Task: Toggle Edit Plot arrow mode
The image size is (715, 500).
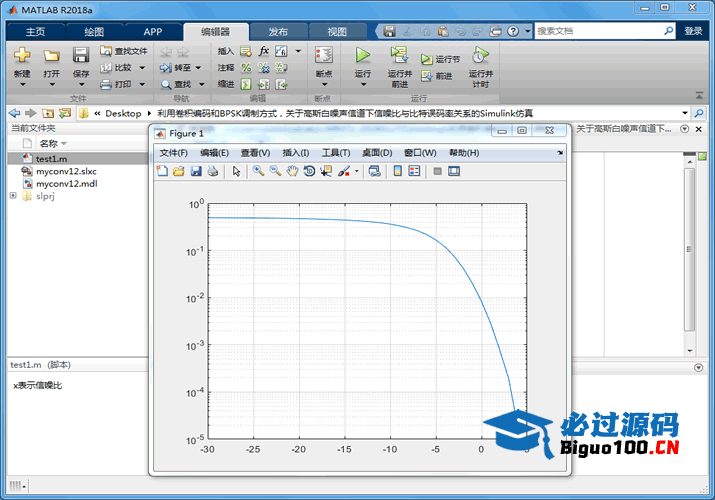Action: [237, 171]
